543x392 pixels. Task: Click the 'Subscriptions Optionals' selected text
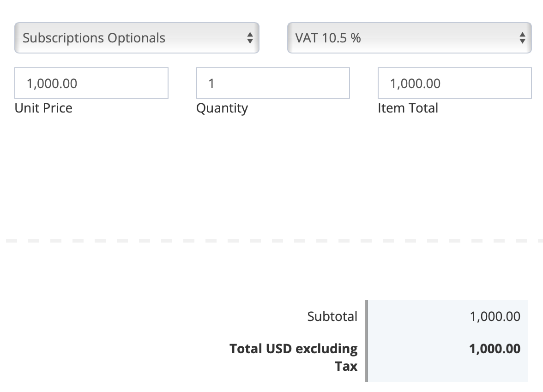coord(94,38)
